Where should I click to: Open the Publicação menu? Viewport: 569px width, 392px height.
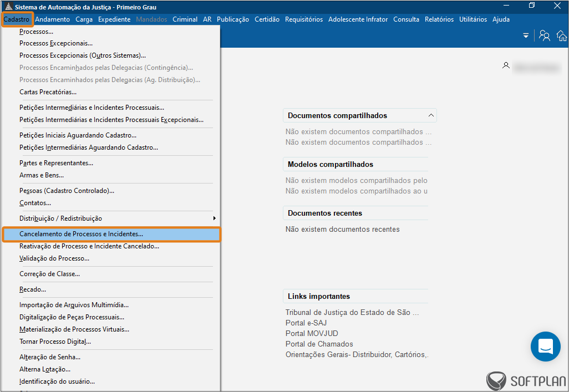pyautogui.click(x=232, y=19)
